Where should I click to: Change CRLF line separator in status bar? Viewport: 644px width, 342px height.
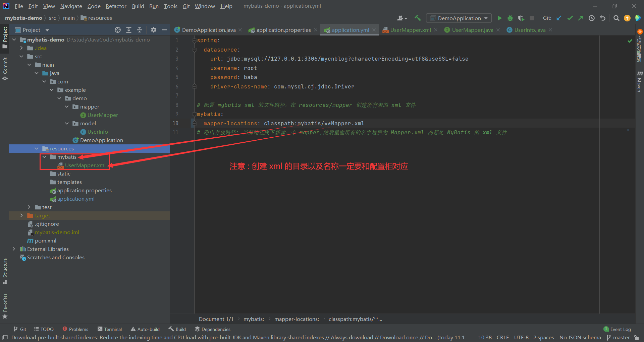pos(502,338)
